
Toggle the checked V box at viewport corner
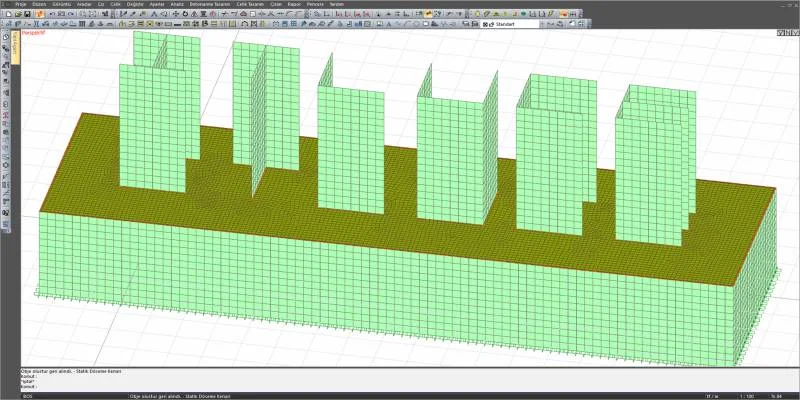click(x=781, y=33)
